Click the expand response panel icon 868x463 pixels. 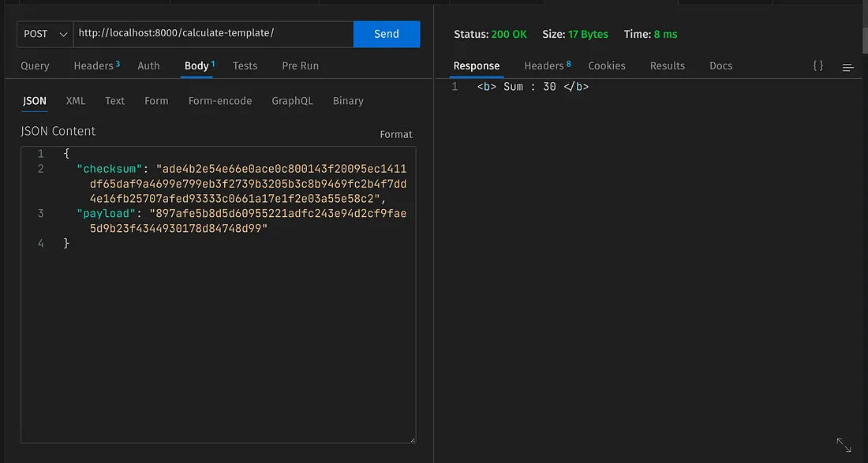point(844,446)
